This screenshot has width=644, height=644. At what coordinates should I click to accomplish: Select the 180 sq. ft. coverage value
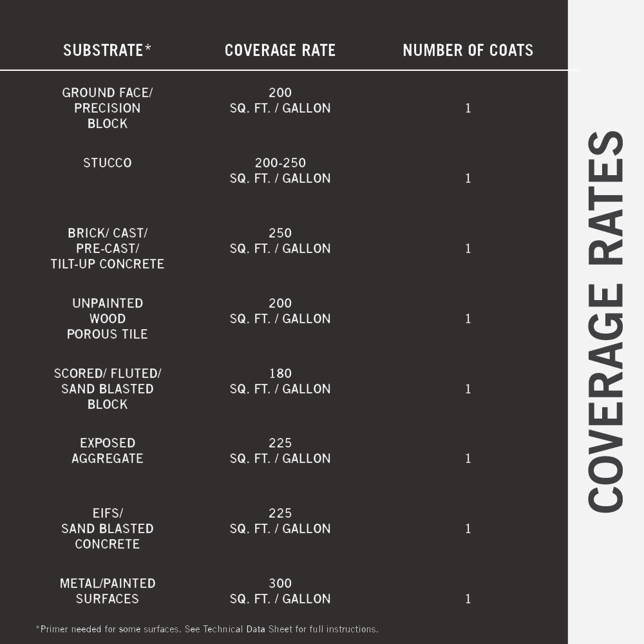point(280,381)
